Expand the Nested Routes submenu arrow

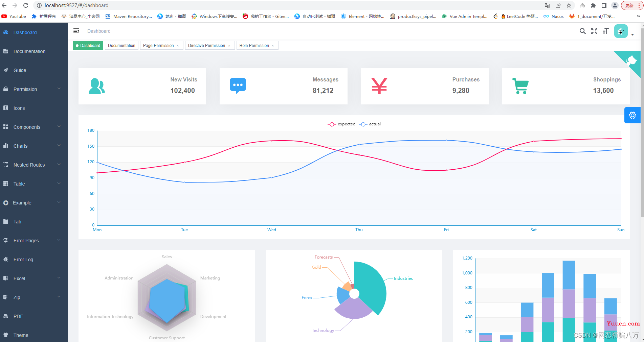[x=59, y=164]
